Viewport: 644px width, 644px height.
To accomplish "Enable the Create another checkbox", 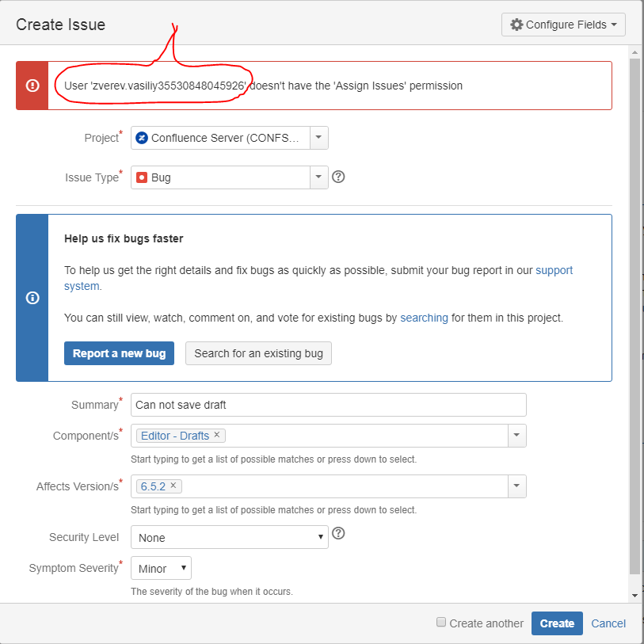I will pos(440,622).
